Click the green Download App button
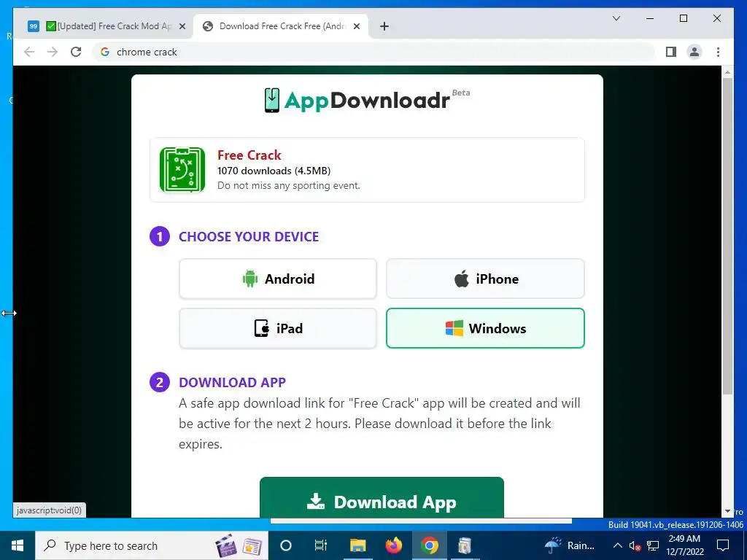This screenshot has height=560, width=747. [x=382, y=497]
